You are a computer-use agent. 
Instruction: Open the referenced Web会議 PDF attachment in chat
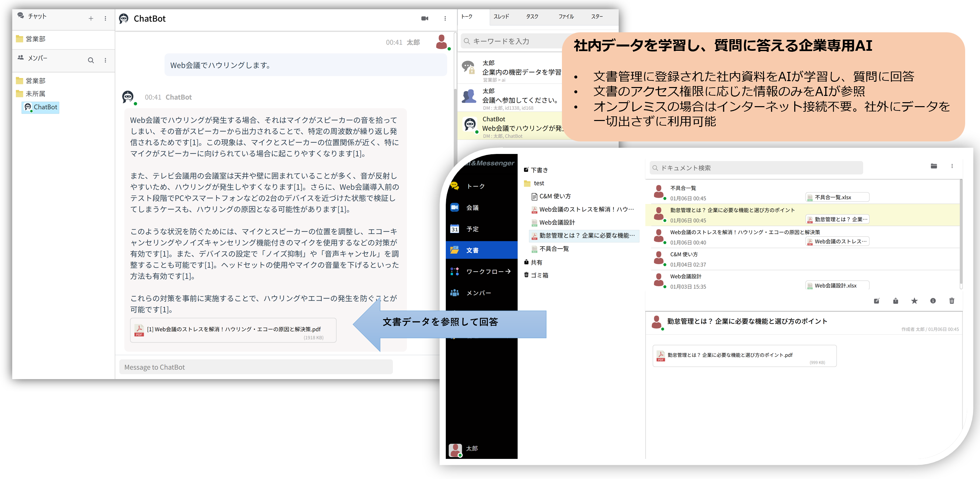233,330
